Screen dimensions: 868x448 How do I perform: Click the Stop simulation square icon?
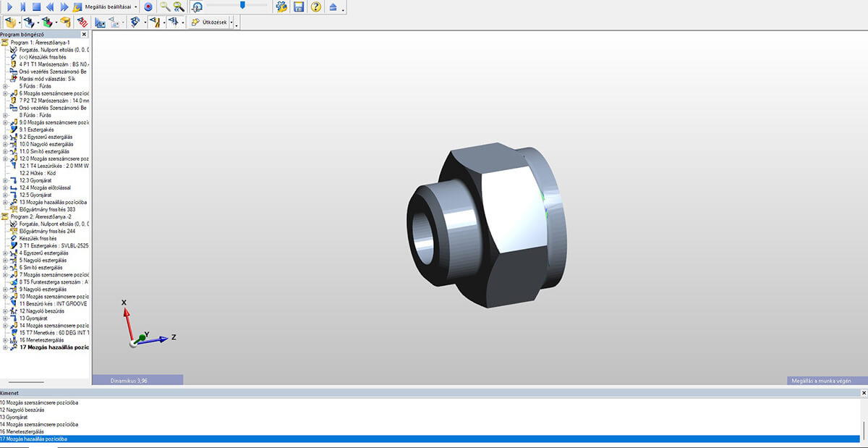(36, 7)
